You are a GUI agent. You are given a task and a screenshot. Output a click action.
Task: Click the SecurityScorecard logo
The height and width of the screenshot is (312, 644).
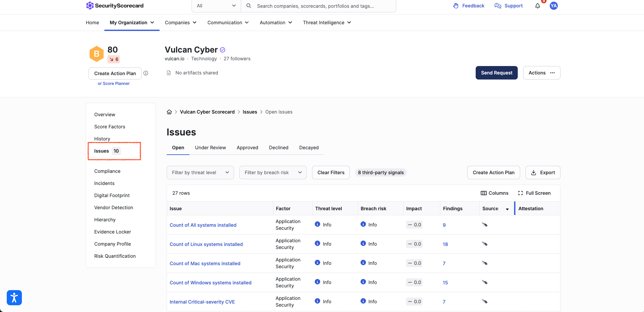point(115,6)
